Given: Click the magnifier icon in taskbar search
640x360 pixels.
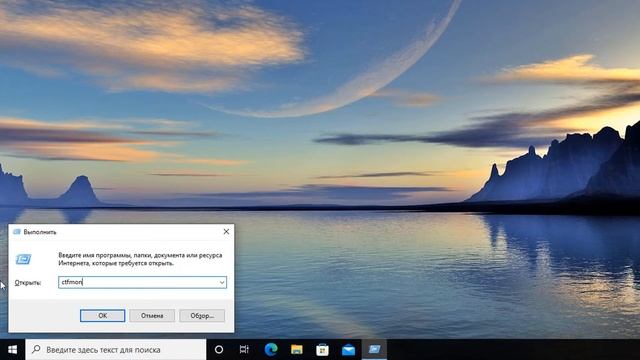Looking at the screenshot, I should click(36, 349).
